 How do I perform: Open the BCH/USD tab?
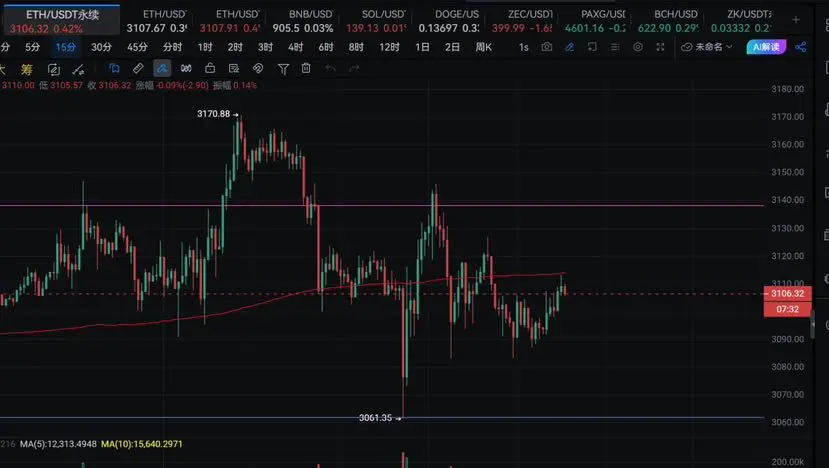[x=668, y=21]
